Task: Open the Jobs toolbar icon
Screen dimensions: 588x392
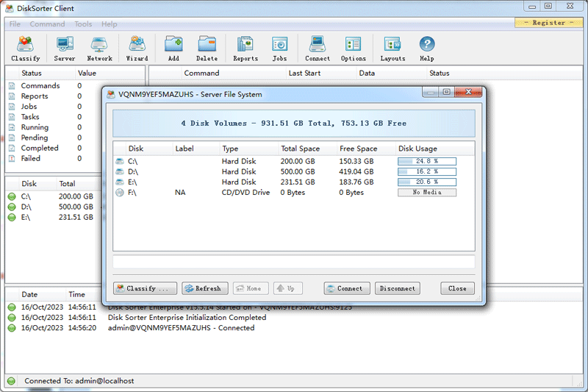Action: click(279, 49)
